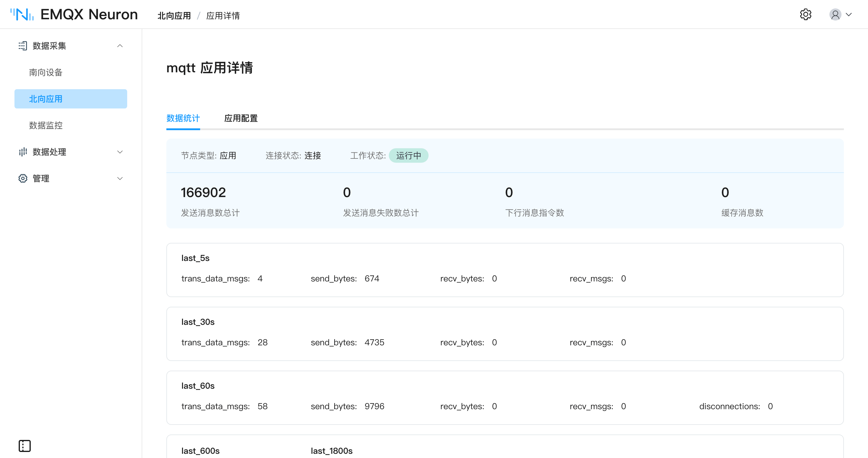
Task: Open the settings gear icon in header
Action: (x=805, y=14)
